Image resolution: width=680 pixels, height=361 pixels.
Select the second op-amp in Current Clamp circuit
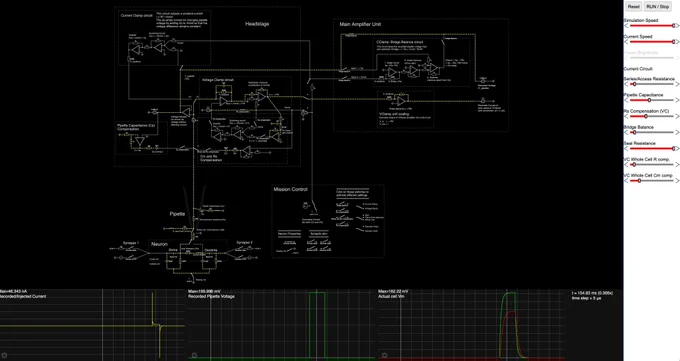click(159, 46)
